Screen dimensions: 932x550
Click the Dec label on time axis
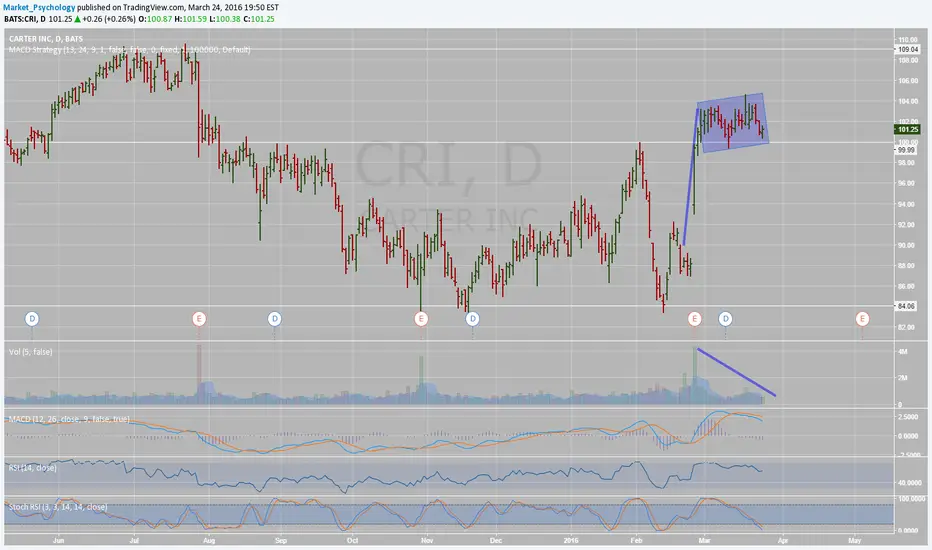[x=496, y=541]
